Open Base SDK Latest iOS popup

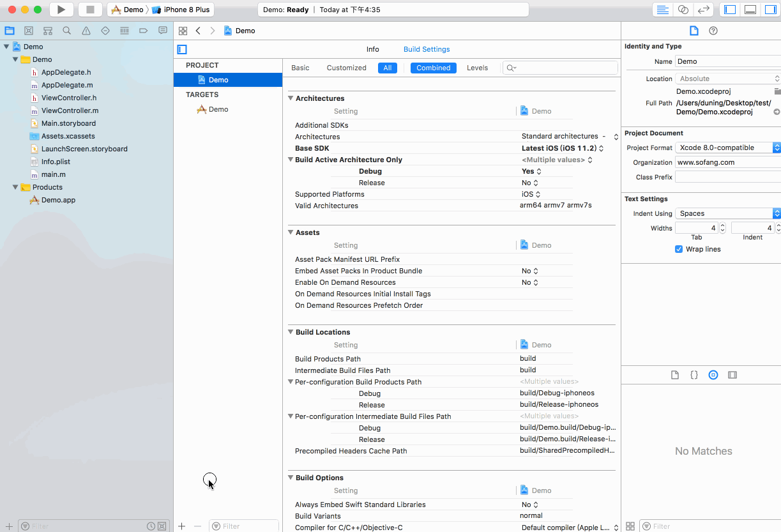pos(563,148)
